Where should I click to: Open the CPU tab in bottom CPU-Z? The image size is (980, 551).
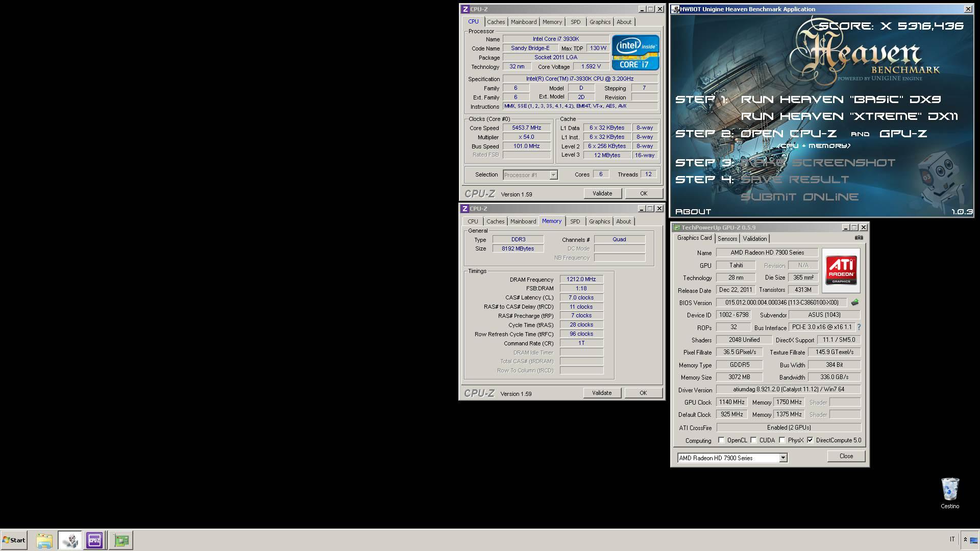point(473,221)
